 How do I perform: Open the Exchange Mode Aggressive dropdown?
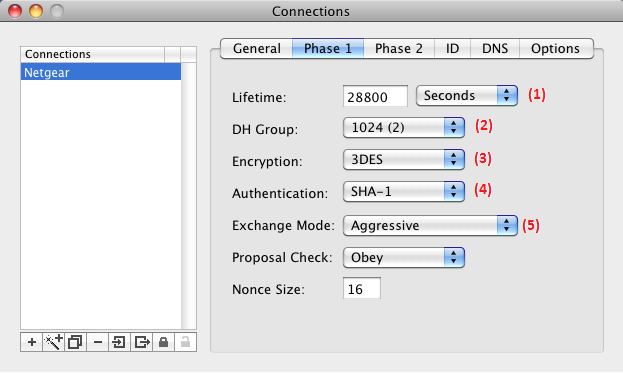[x=430, y=226]
